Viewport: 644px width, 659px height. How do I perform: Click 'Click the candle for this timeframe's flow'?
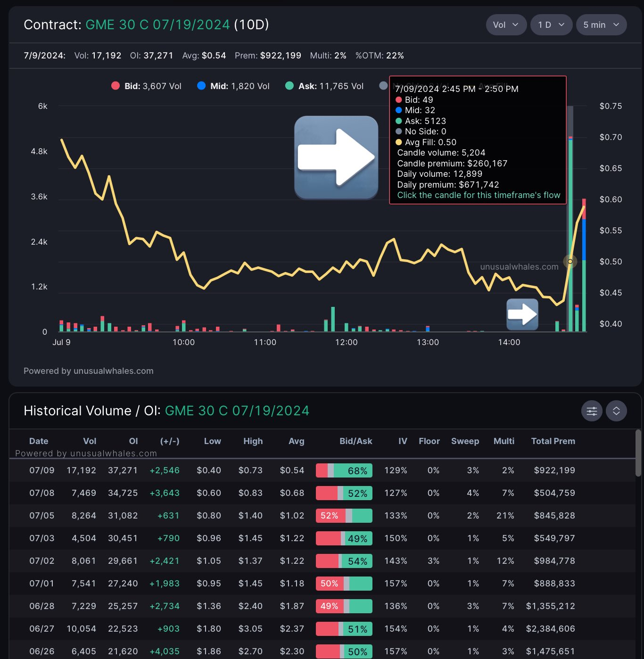tap(479, 195)
